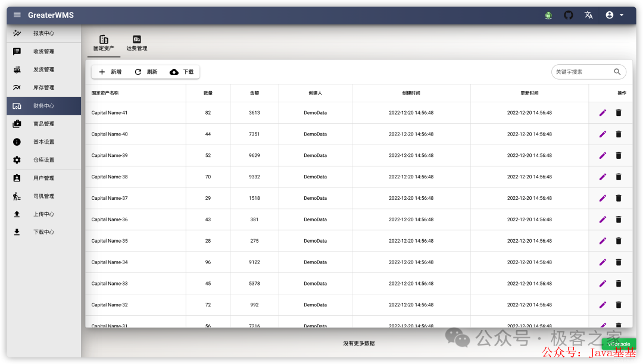
Task: Click the 下载 download button
Action: [x=182, y=72]
